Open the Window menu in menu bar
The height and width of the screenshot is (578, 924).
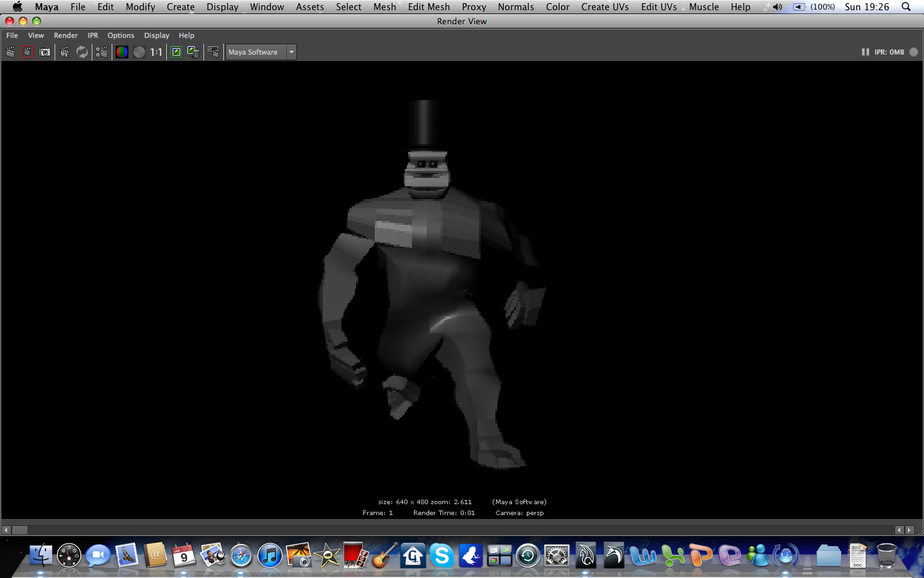point(267,7)
